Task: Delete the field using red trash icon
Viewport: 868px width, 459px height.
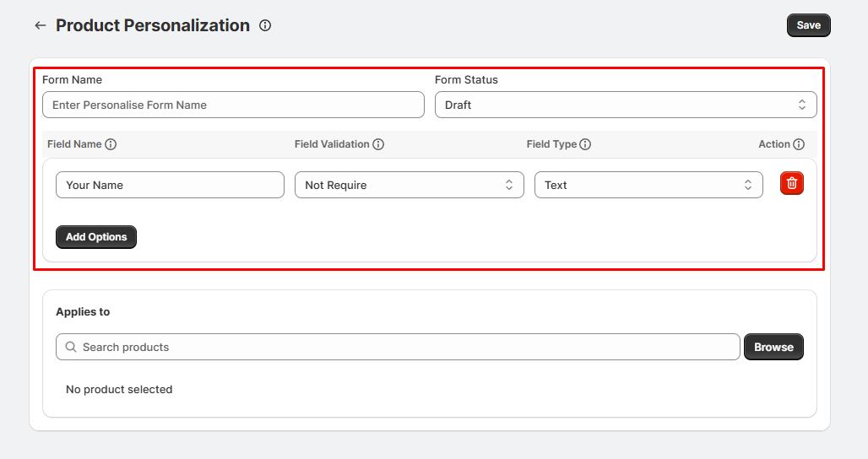Action: [x=791, y=183]
